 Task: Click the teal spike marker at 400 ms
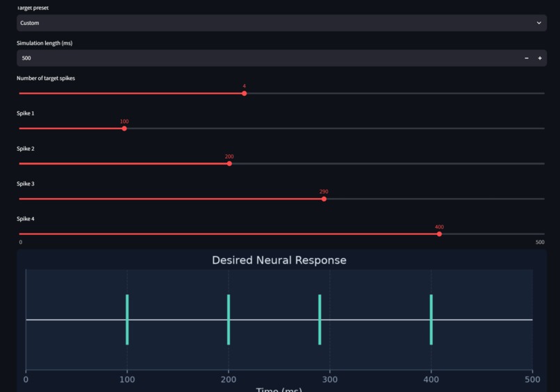point(431,320)
